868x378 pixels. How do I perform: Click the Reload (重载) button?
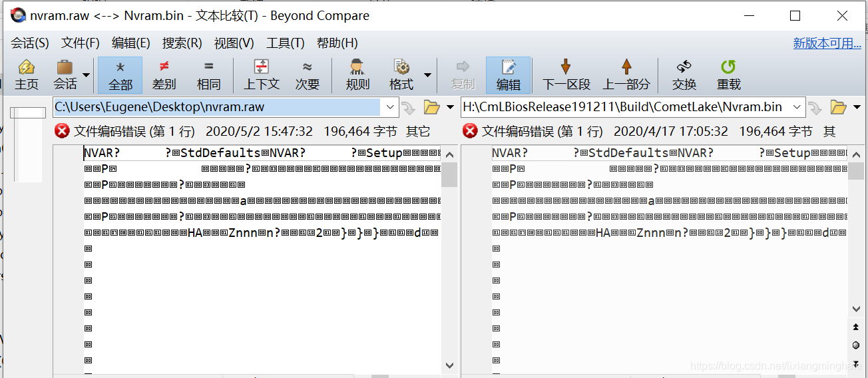pos(729,75)
